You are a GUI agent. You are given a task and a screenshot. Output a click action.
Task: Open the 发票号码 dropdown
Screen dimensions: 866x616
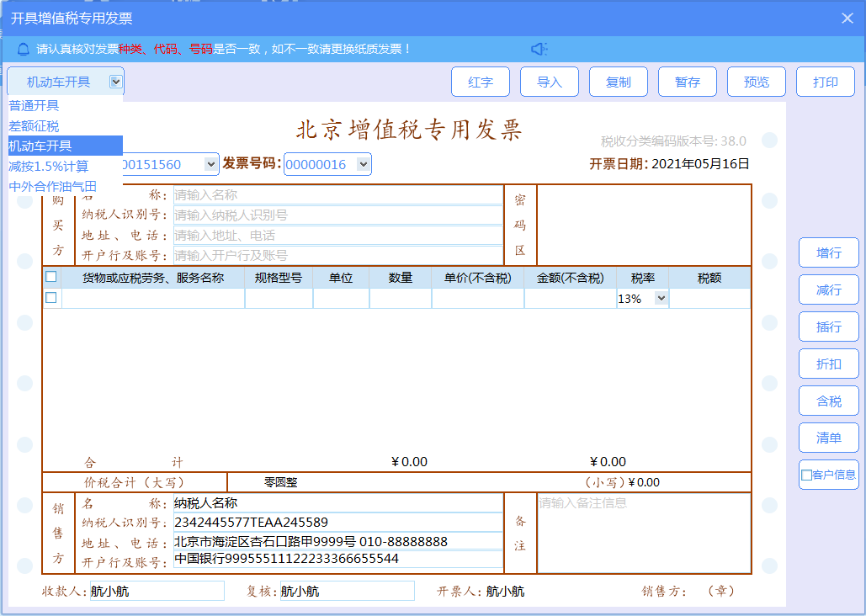pyautogui.click(x=363, y=165)
